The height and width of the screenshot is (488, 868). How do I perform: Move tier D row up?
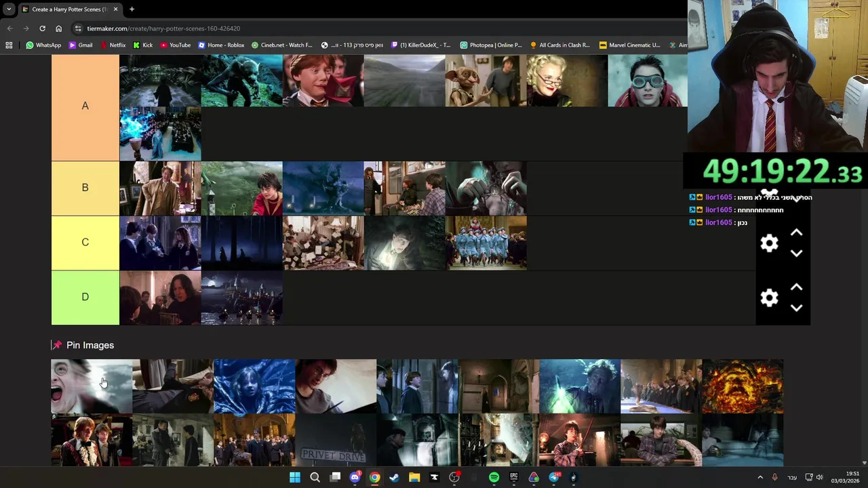796,287
